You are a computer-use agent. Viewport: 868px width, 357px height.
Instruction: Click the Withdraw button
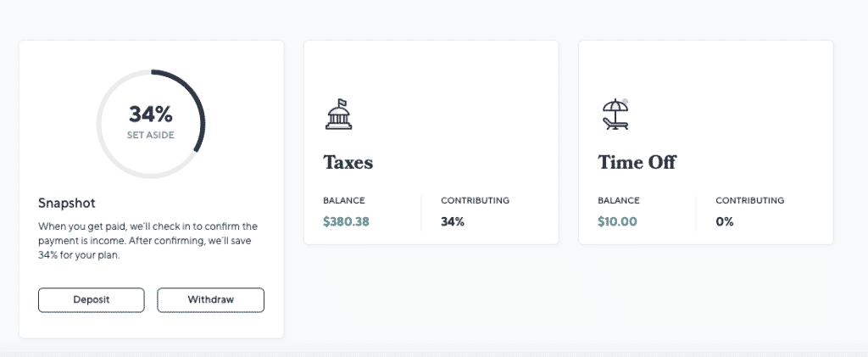(210, 300)
